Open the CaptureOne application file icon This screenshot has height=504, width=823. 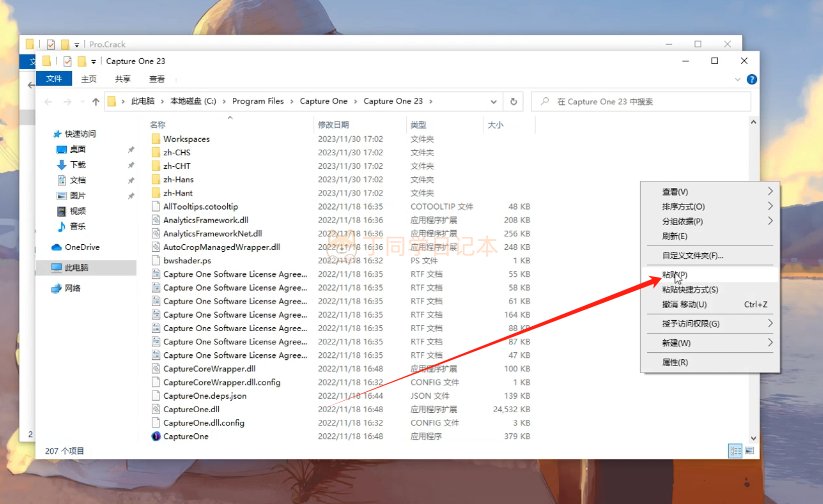156,437
